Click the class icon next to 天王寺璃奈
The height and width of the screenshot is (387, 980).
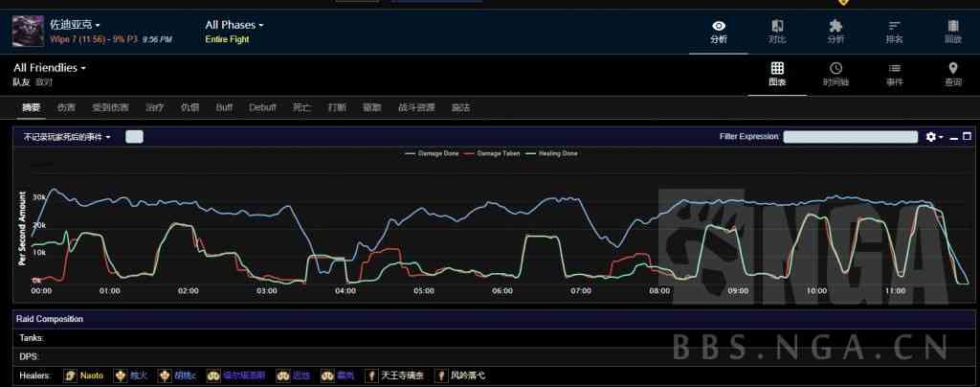[371, 376]
